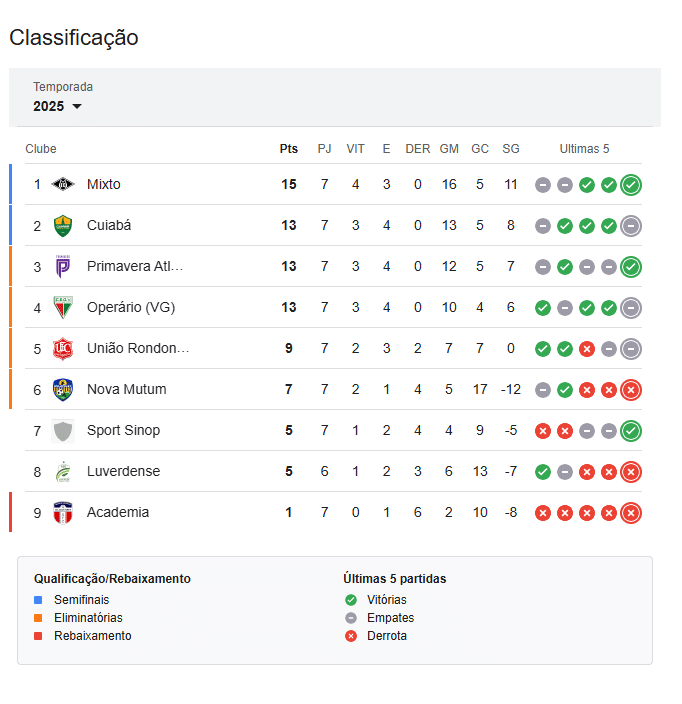The image size is (682, 704).
Task: Click the Operário (VG) club crest
Action: point(63,307)
